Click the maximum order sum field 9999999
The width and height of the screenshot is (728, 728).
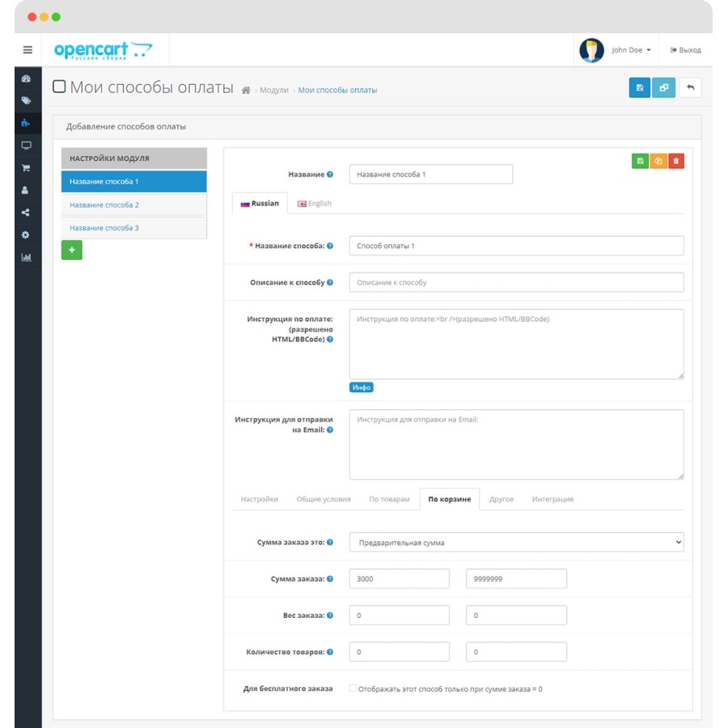(516, 578)
